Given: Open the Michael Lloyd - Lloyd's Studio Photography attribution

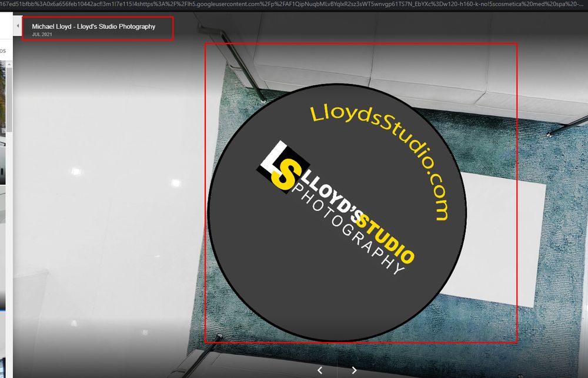Looking at the screenshot, I should click(93, 26).
